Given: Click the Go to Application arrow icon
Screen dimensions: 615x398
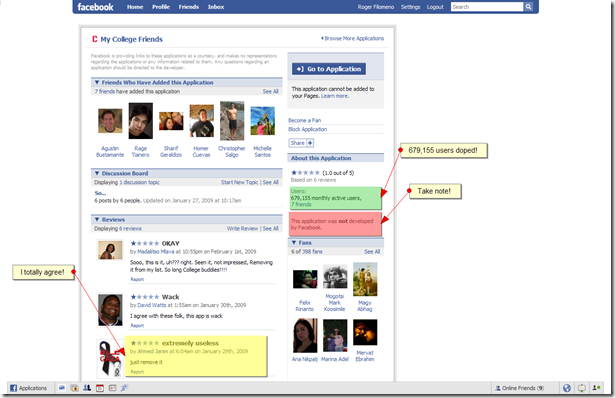Looking at the screenshot, I should tap(300, 69).
